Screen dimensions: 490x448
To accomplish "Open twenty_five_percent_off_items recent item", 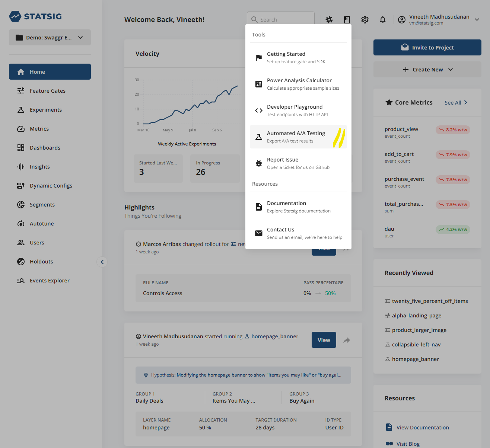I will point(430,301).
